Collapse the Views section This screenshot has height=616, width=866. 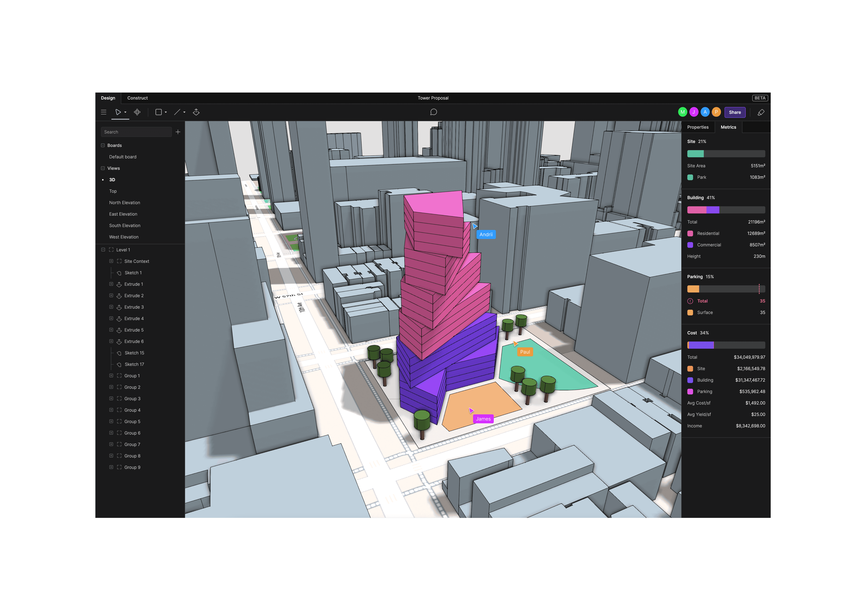(103, 168)
